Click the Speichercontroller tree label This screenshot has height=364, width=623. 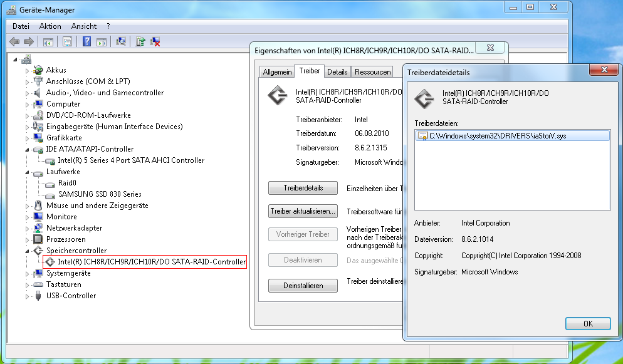coord(76,251)
